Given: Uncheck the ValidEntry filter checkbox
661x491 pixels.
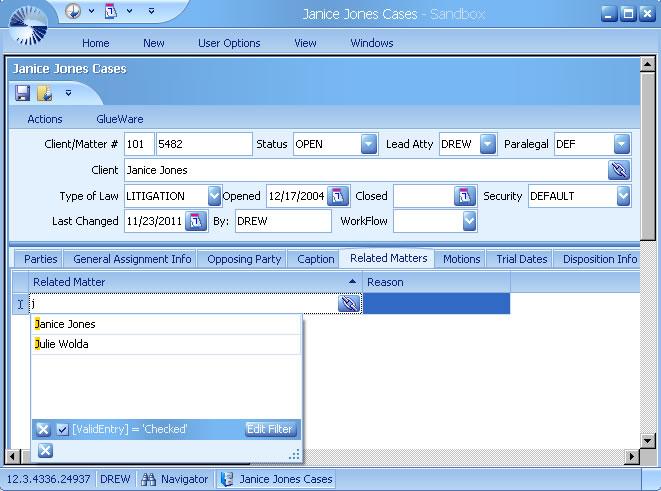Looking at the screenshot, I should tap(62, 429).
